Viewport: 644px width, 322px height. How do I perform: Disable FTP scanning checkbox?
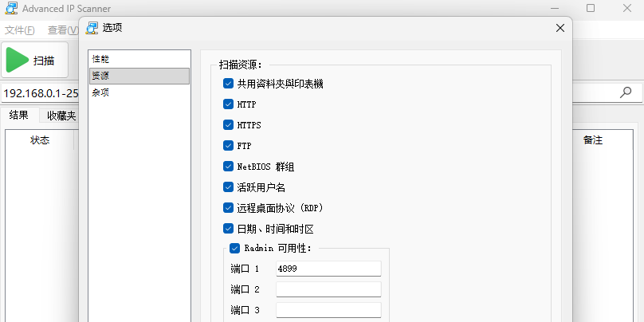coord(229,145)
